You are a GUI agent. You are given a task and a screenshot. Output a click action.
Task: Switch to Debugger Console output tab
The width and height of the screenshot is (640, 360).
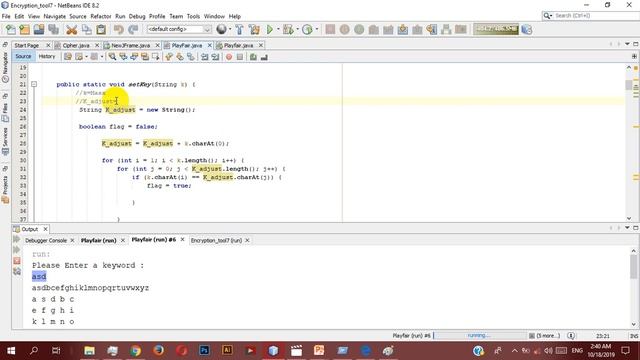[x=46, y=240]
